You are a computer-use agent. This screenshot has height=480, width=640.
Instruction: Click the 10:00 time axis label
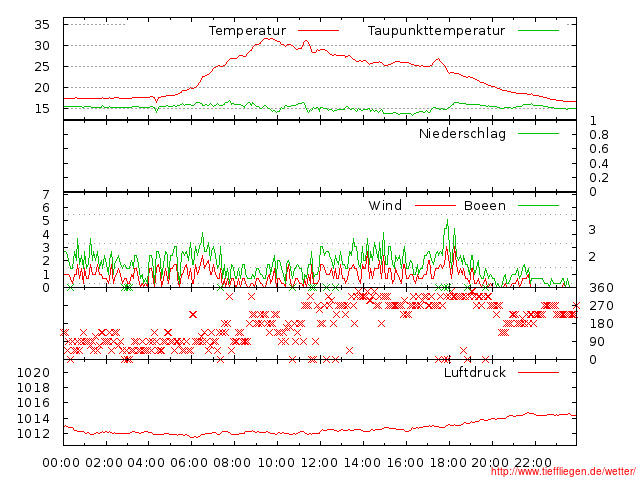pyautogui.click(x=276, y=463)
